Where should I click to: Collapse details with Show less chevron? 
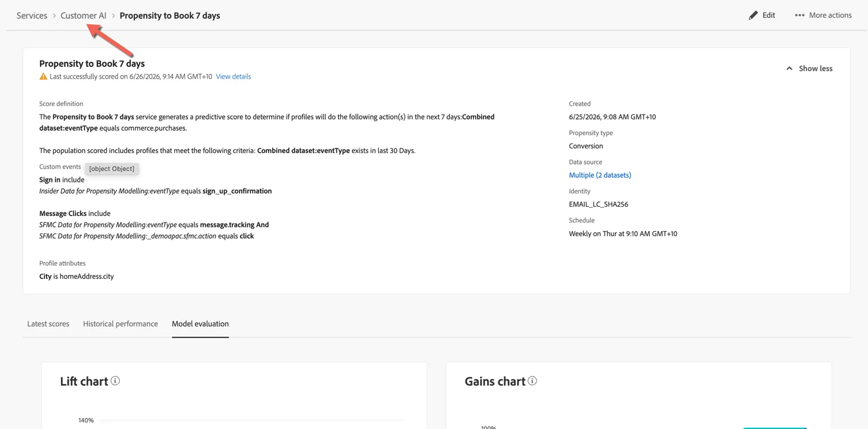point(790,68)
